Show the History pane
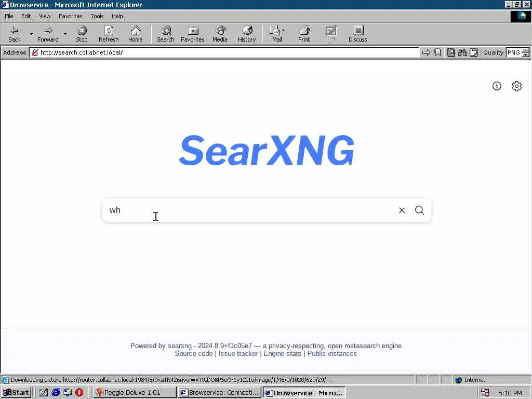 coord(247,34)
